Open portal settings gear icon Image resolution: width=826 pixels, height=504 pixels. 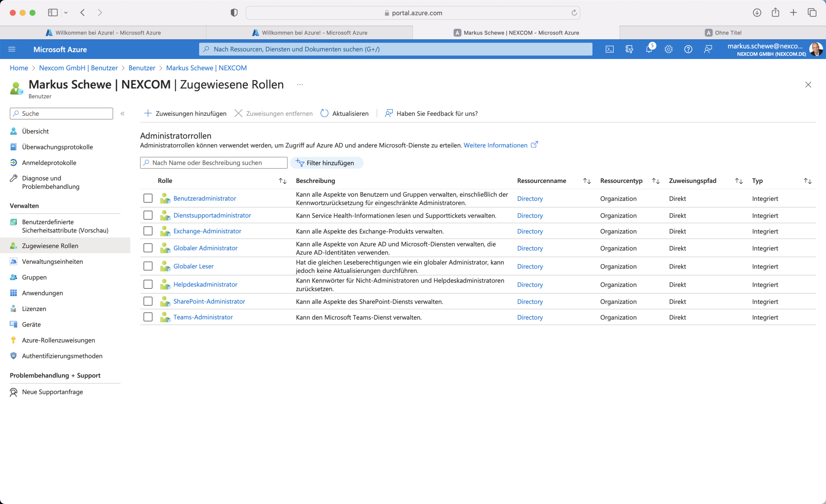(669, 49)
